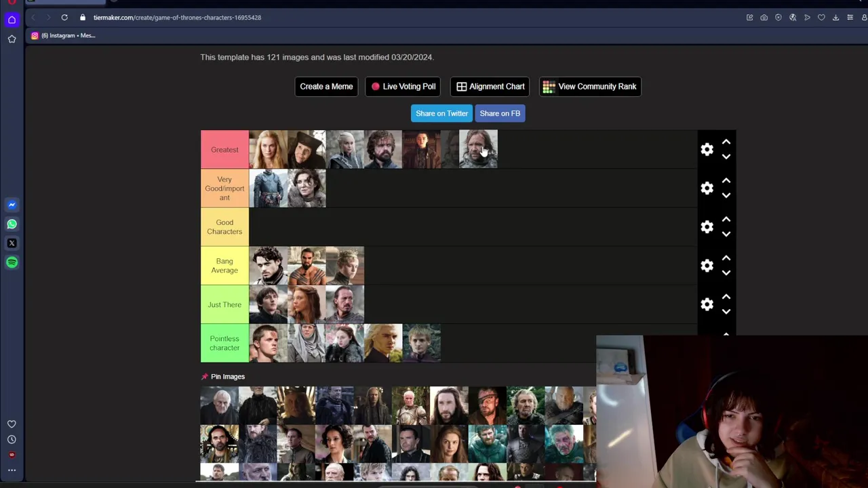Open X (Twitter) from the sidebar

point(12,243)
